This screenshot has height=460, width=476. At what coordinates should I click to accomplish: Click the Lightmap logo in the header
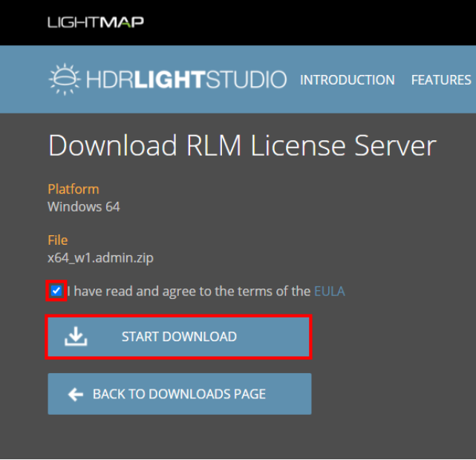point(96,22)
